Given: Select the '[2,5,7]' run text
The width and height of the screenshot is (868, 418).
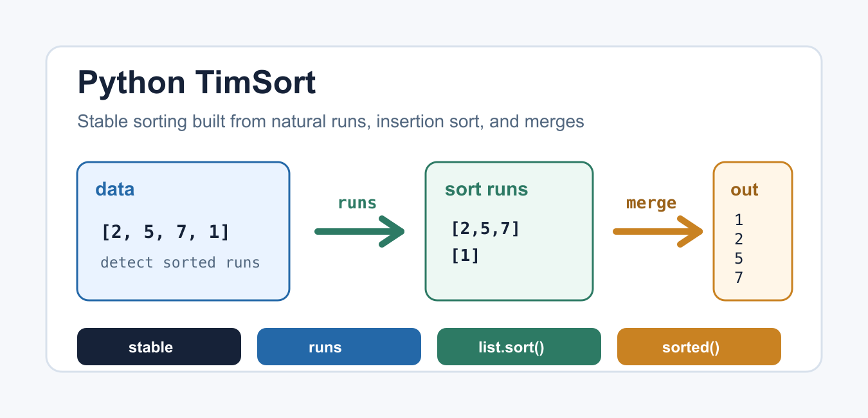Looking at the screenshot, I should click(485, 228).
